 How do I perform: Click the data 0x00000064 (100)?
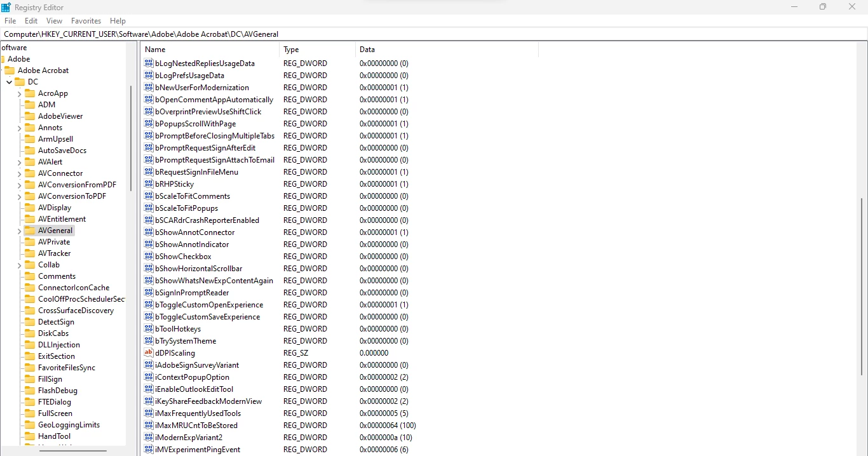click(388, 426)
